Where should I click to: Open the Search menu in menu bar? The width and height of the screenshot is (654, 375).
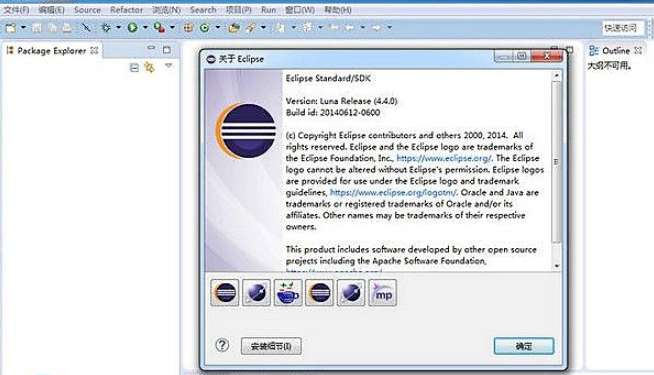click(x=203, y=10)
